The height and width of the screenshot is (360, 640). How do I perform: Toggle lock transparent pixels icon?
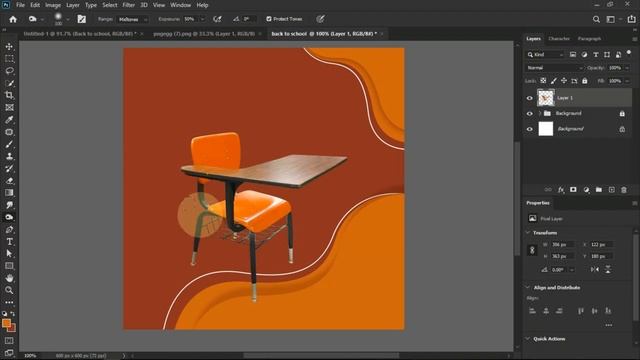(x=543, y=81)
